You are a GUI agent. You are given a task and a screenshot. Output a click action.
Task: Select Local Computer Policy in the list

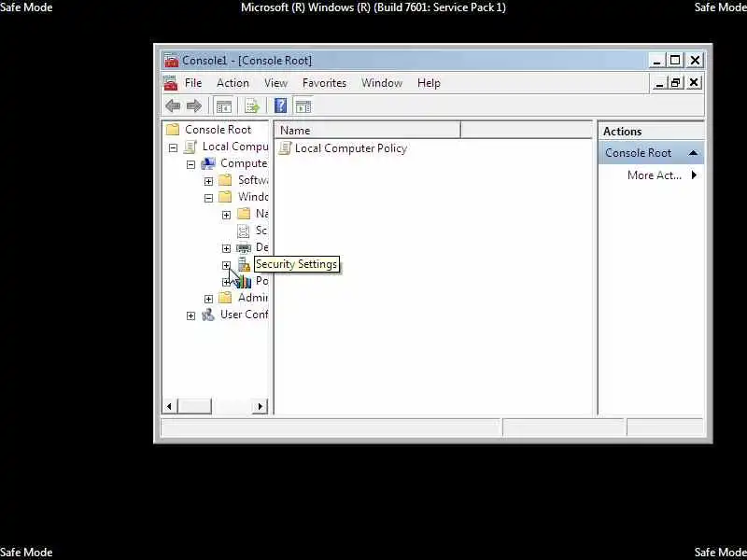point(351,148)
